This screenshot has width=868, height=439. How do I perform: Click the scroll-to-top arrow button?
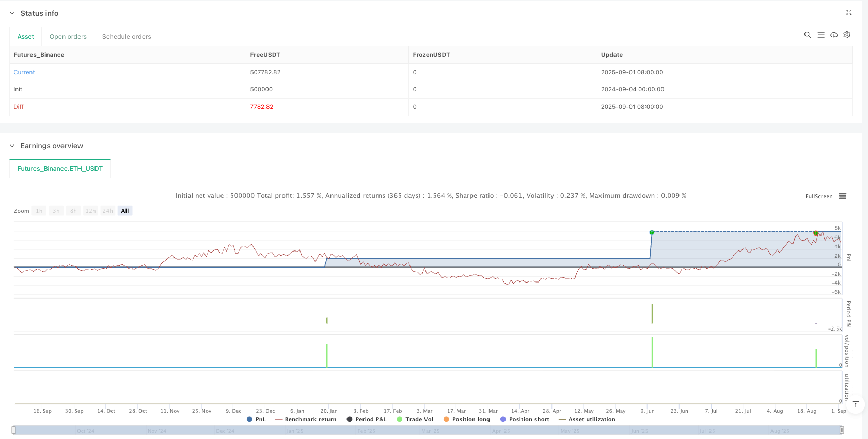[x=856, y=404]
